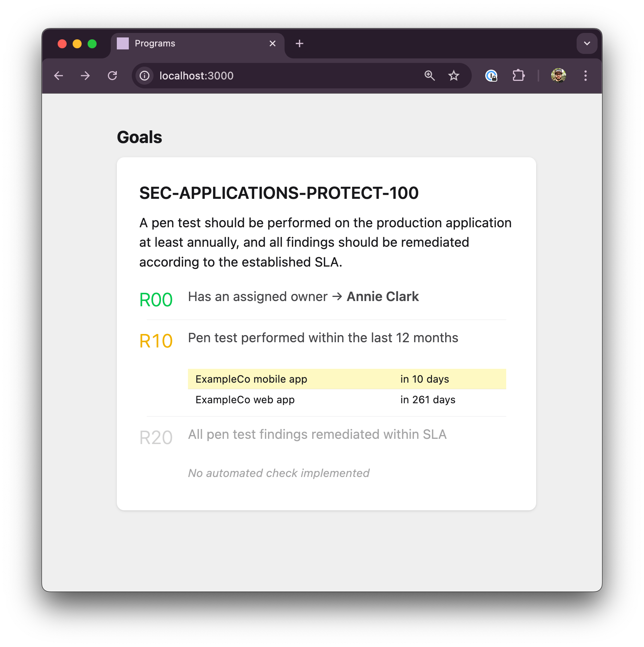Expand the tab search dropdown arrow
The width and height of the screenshot is (644, 647).
587,43
